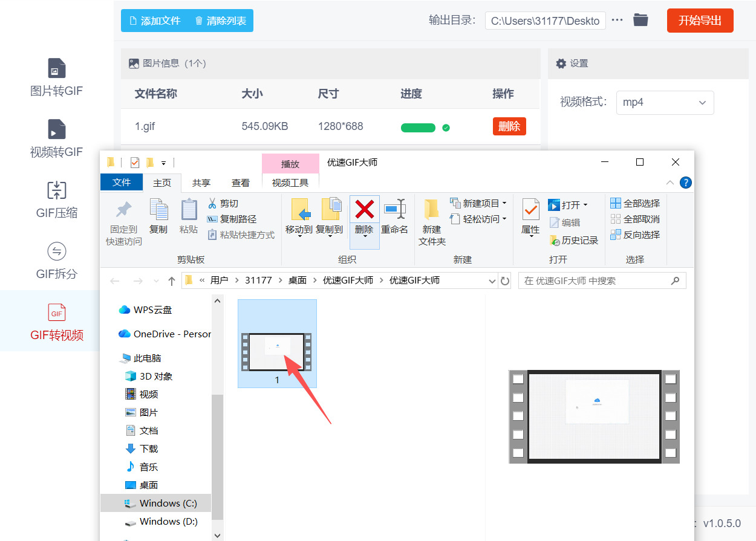Select the 视频工具 ribbon's 删除 red X icon
756x541 pixels.
[x=364, y=209]
